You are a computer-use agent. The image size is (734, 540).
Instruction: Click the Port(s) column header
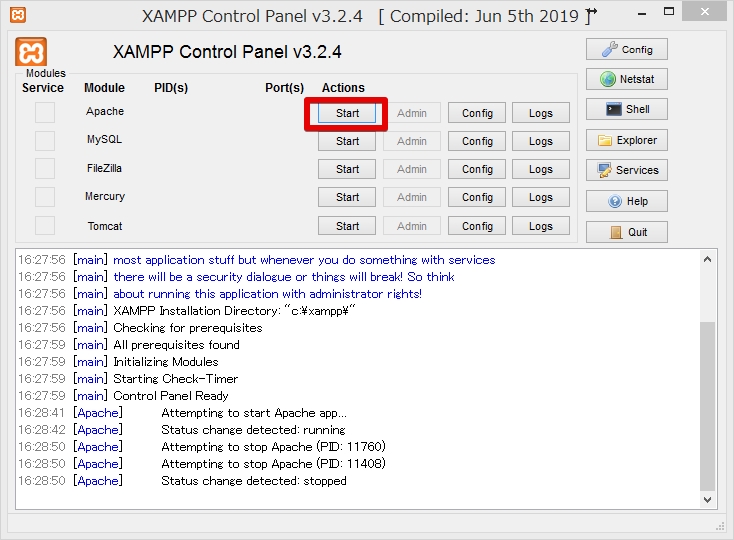pyautogui.click(x=285, y=88)
